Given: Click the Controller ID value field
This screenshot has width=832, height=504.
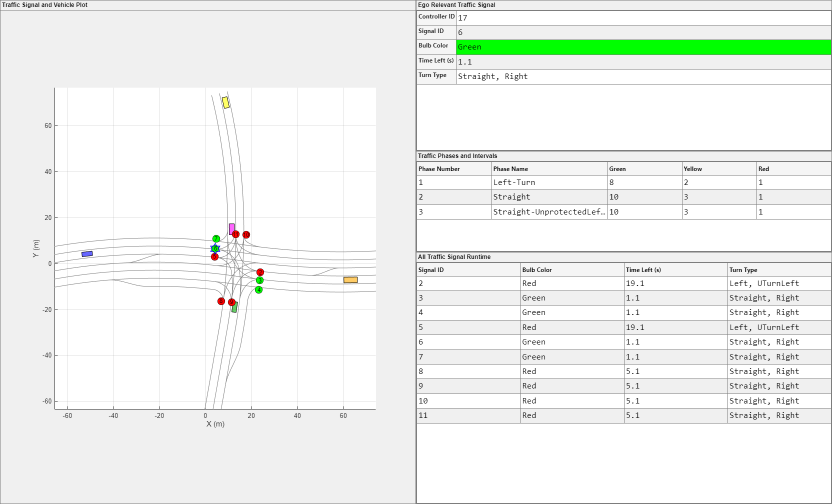Looking at the screenshot, I should (x=643, y=18).
